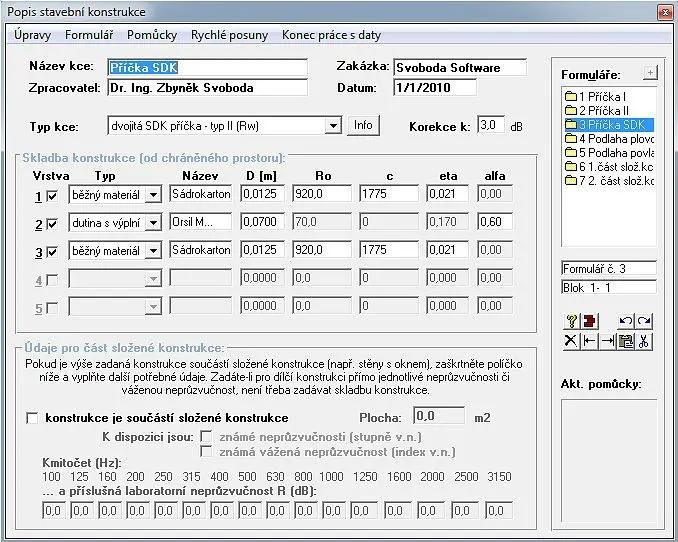Click the scissors cut icon

[x=644, y=341]
